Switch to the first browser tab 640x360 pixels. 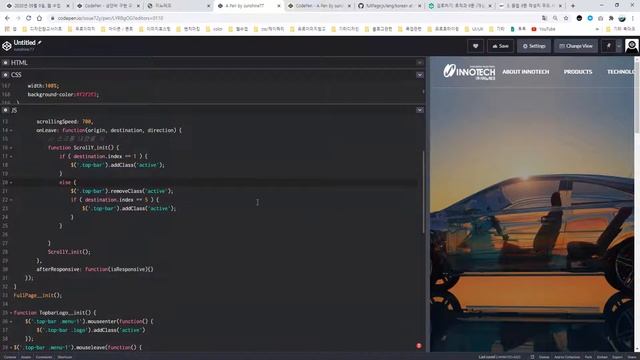pyautogui.click(x=37, y=6)
